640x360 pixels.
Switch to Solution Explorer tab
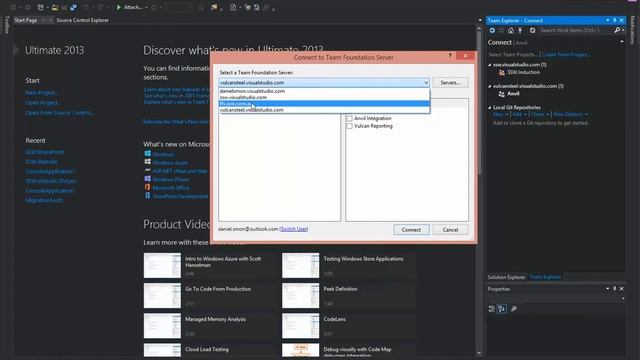pyautogui.click(x=506, y=277)
